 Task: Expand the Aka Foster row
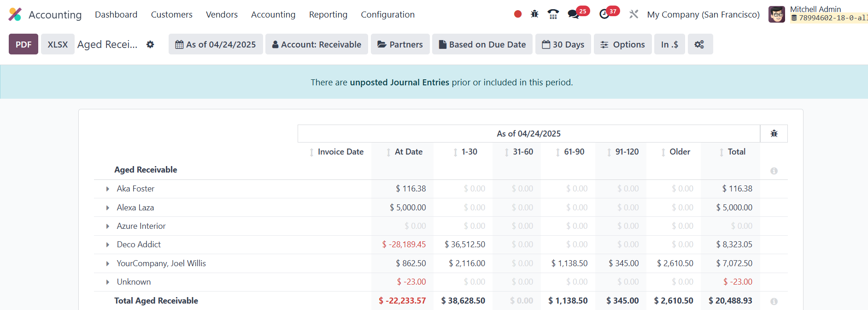click(x=108, y=189)
